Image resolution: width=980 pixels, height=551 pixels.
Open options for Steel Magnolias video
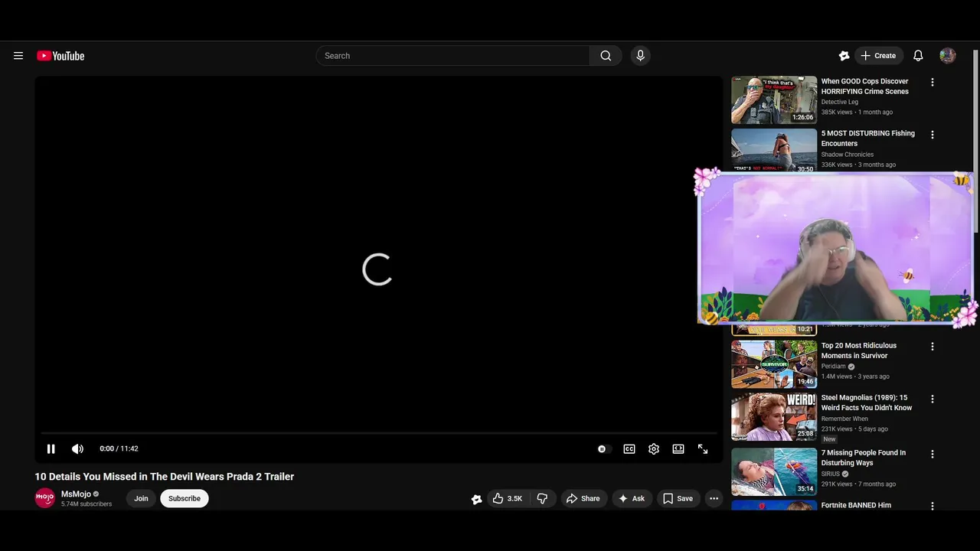pos(933,399)
